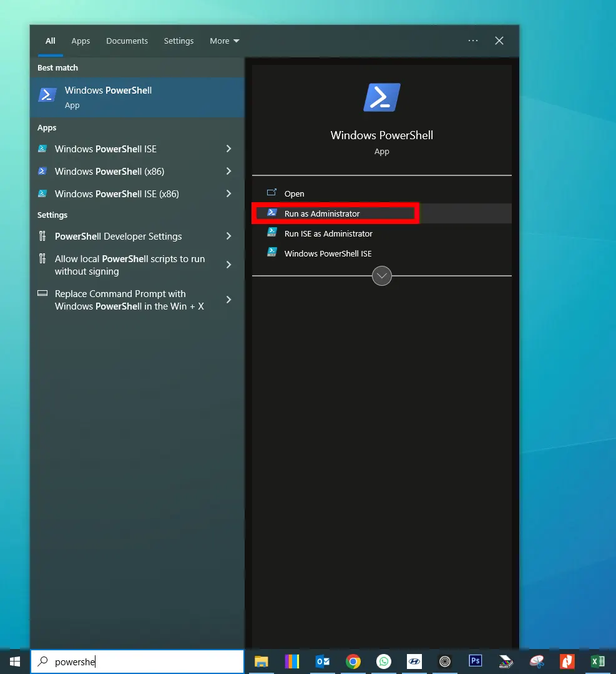Viewport: 616px width, 674px height.
Task: Choose Run ISE as Administrator
Action: 382,233
